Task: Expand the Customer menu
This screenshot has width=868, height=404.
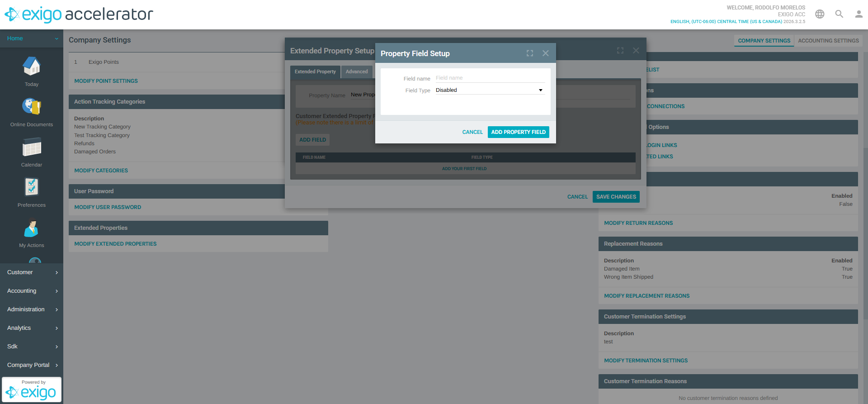Action: click(x=32, y=272)
